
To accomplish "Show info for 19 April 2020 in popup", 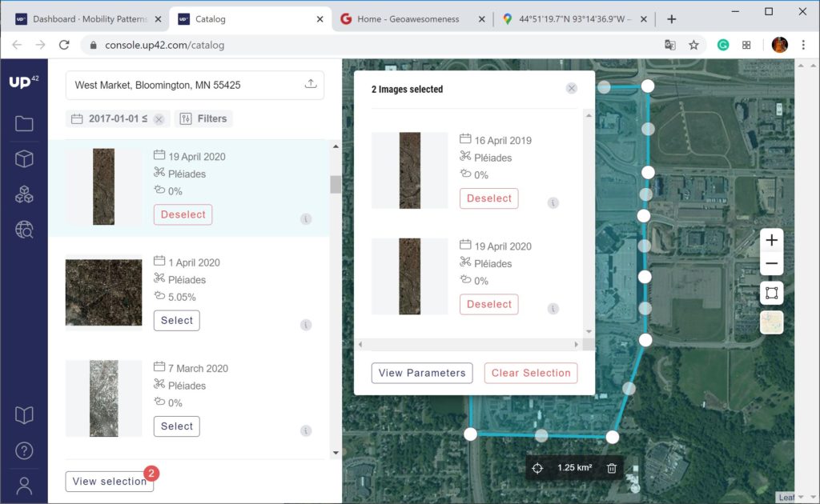I will click(x=553, y=309).
